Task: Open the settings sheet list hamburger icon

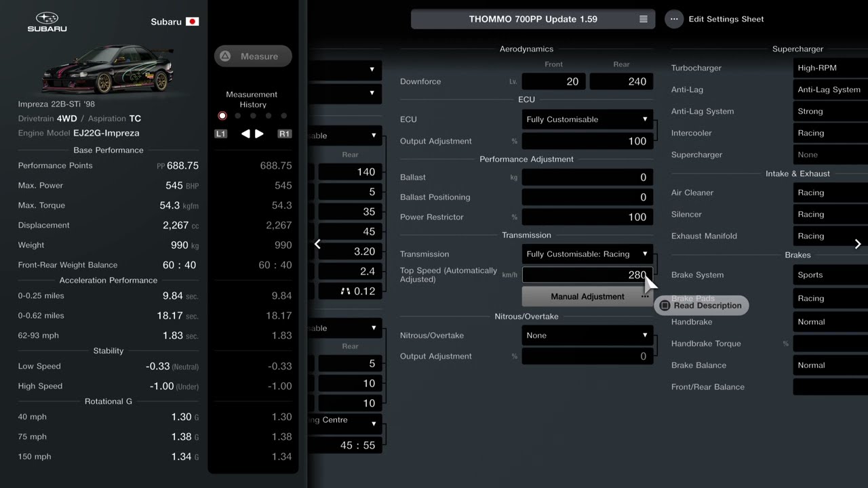Action: tap(644, 19)
